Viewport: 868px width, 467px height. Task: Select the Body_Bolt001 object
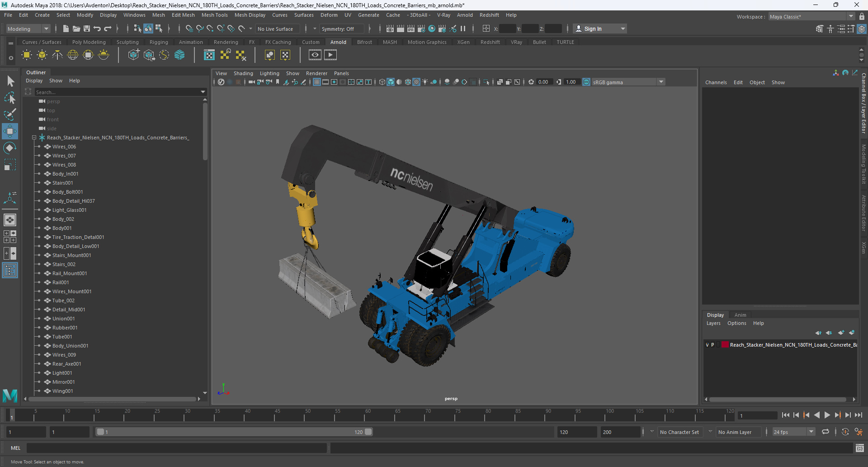pyautogui.click(x=67, y=192)
